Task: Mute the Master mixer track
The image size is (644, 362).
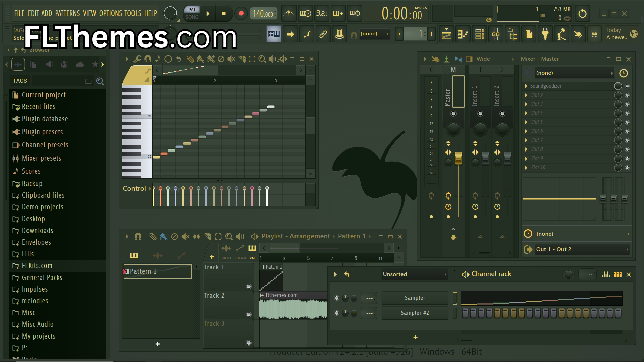Action: (453, 114)
